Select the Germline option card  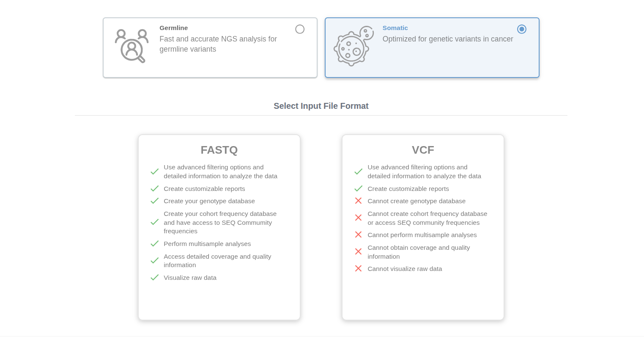click(x=210, y=47)
